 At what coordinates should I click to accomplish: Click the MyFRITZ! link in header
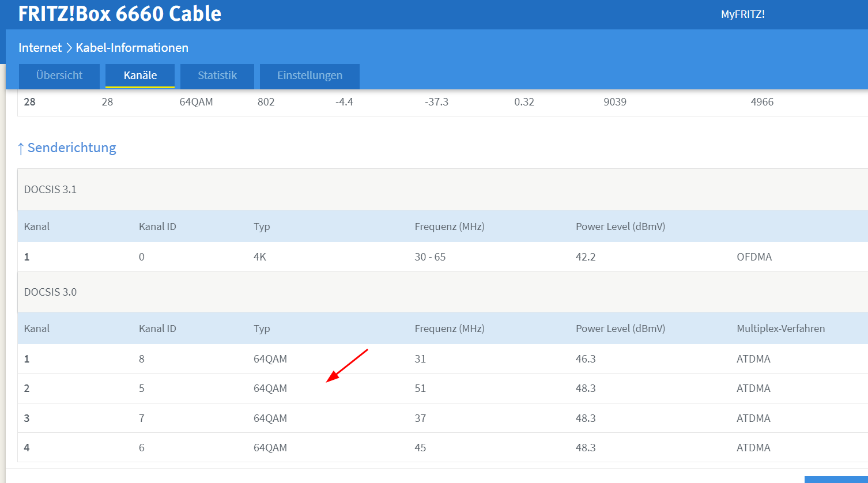(743, 14)
